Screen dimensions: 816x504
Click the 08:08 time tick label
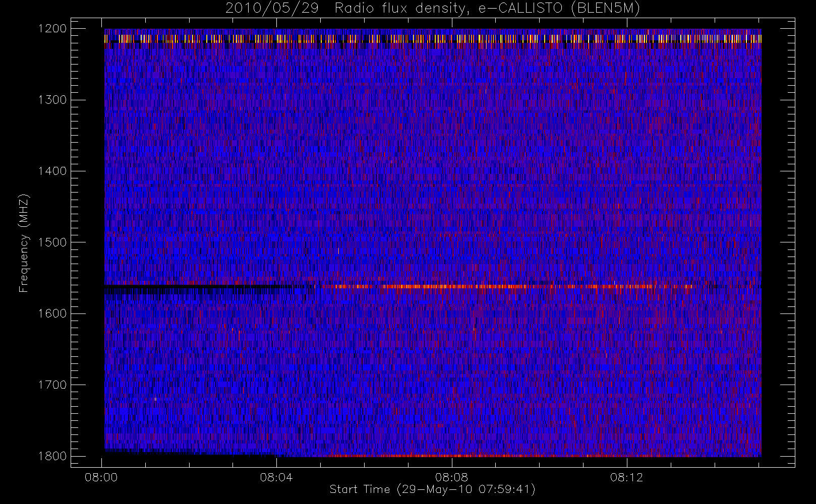451,477
